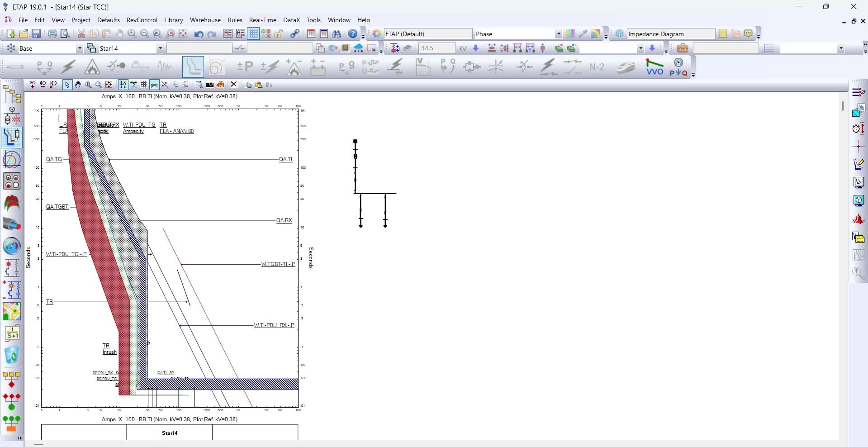Click the cable pipe icon in left sidebar

[x=12, y=224]
